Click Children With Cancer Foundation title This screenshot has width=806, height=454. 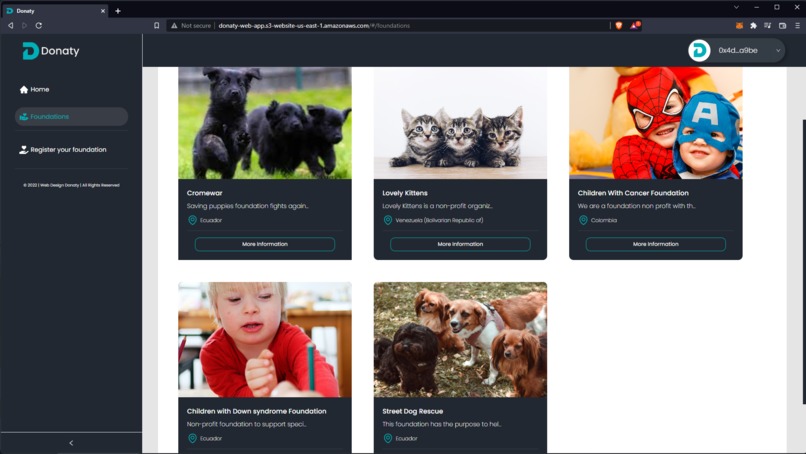[x=633, y=193]
